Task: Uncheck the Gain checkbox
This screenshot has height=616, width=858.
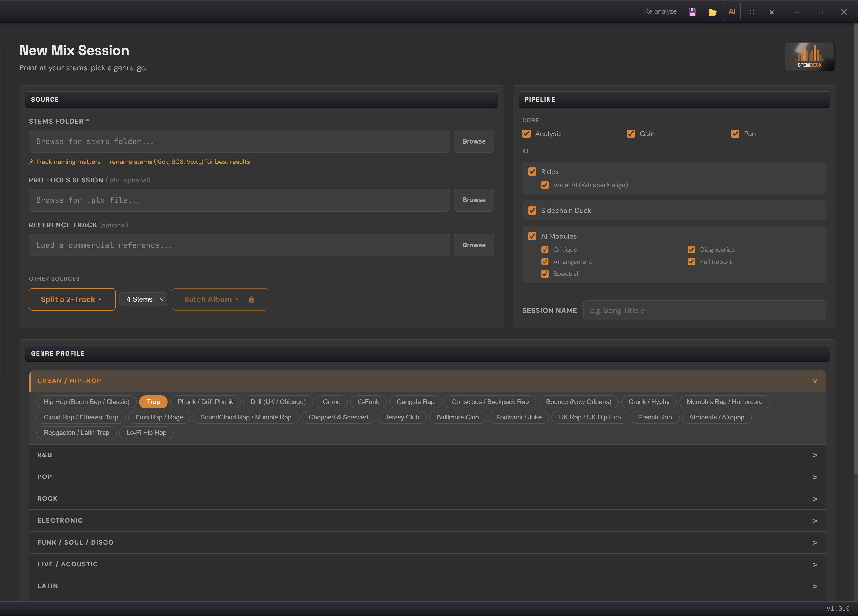Action: point(631,134)
